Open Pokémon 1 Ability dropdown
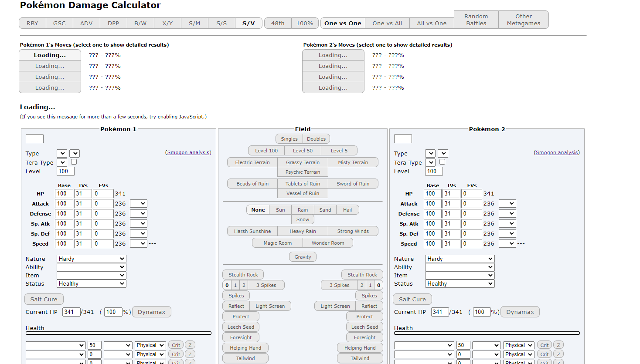The image size is (640, 364). click(92, 267)
